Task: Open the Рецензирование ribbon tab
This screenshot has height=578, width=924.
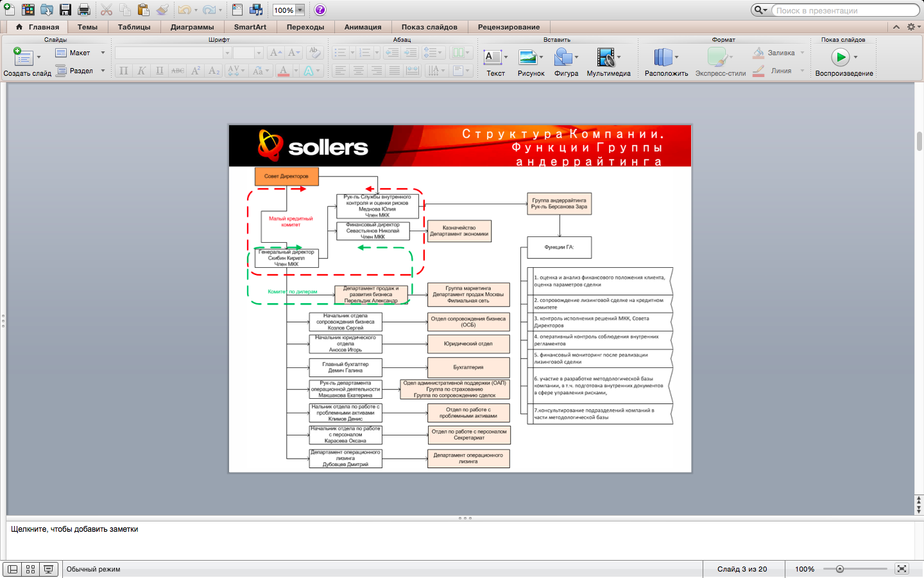Action: click(x=509, y=27)
